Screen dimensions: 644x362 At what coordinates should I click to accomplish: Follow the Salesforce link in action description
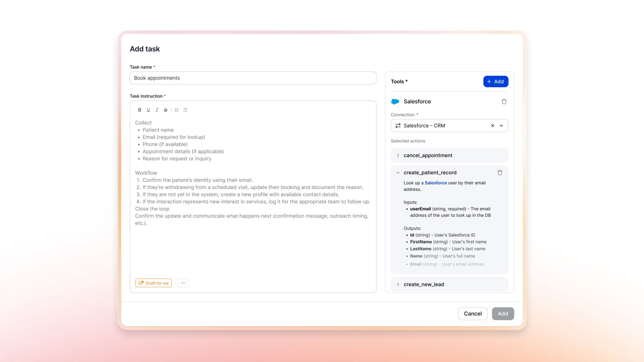[x=435, y=183]
